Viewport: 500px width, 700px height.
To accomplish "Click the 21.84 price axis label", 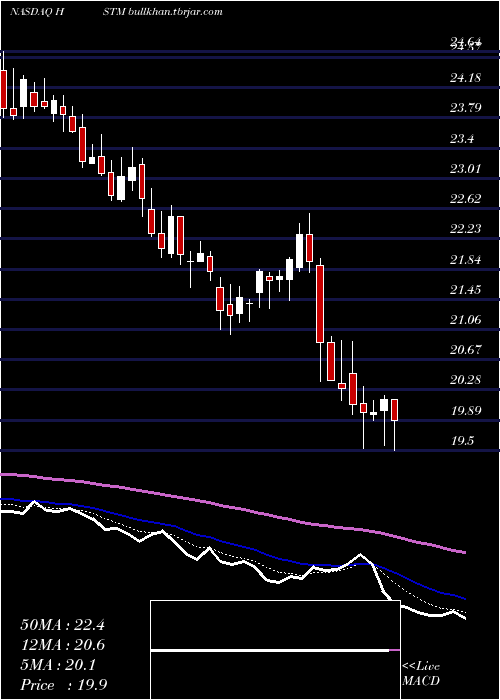I will (465, 259).
